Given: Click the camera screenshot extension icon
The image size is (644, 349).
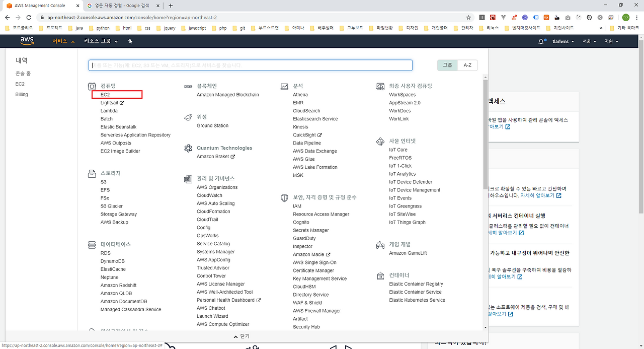Looking at the screenshot, I should 568,17.
